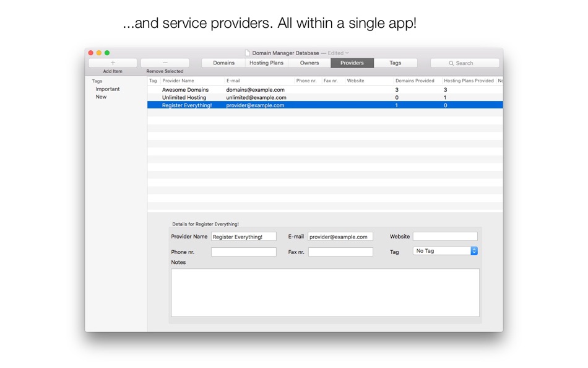Click the Tags sidebar header
Image resolution: width=588 pixels, height=368 pixels.
click(x=97, y=81)
